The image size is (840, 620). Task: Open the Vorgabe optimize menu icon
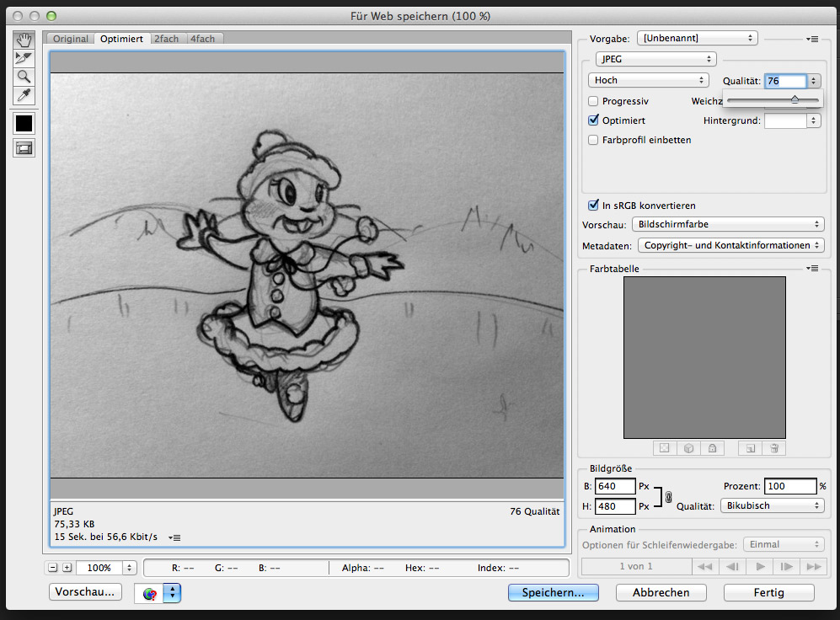[812, 39]
